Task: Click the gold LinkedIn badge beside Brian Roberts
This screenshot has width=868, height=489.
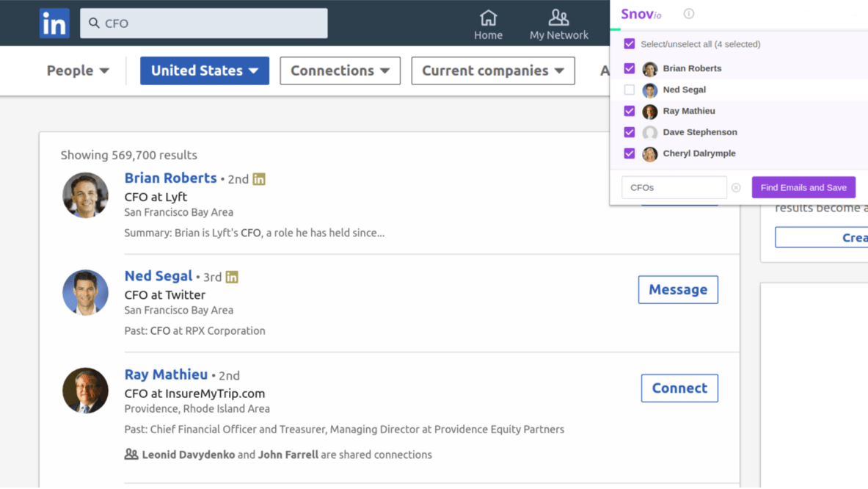Action: coord(260,178)
